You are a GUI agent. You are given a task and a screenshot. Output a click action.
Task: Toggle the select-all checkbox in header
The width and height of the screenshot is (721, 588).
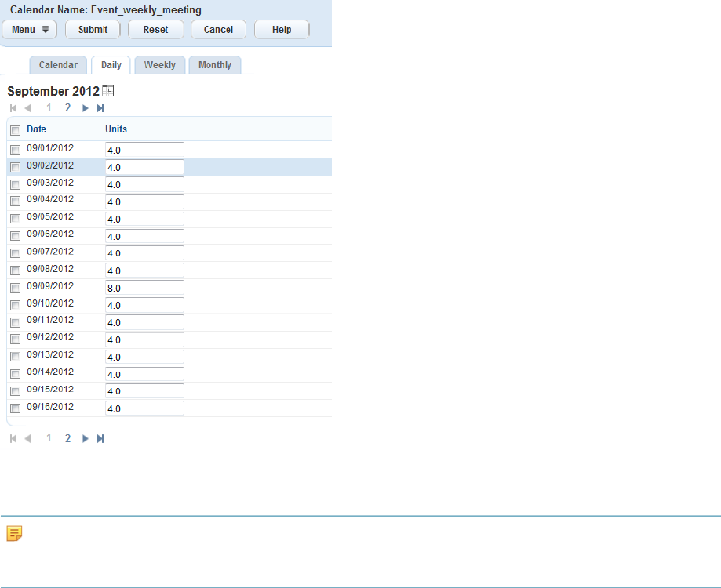[x=15, y=130]
